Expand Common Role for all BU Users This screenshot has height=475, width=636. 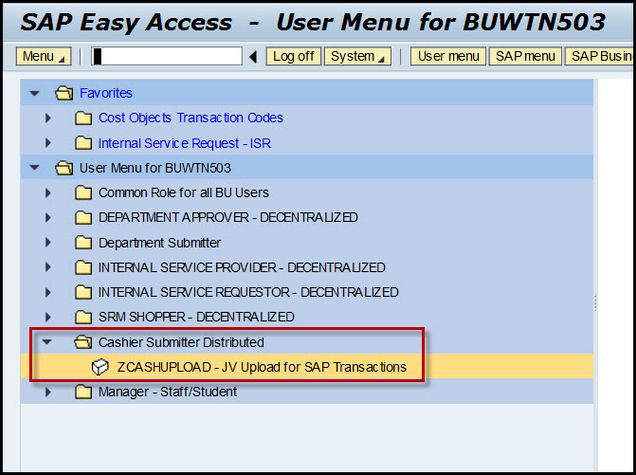48,193
